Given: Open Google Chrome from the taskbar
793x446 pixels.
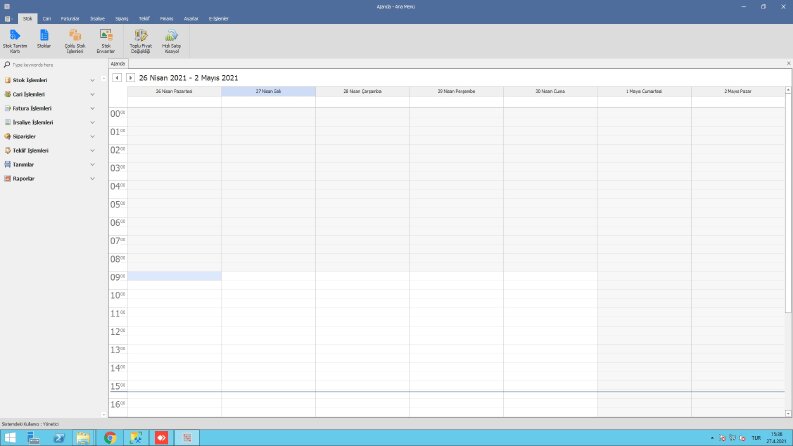Looking at the screenshot, I should click(x=110, y=437).
